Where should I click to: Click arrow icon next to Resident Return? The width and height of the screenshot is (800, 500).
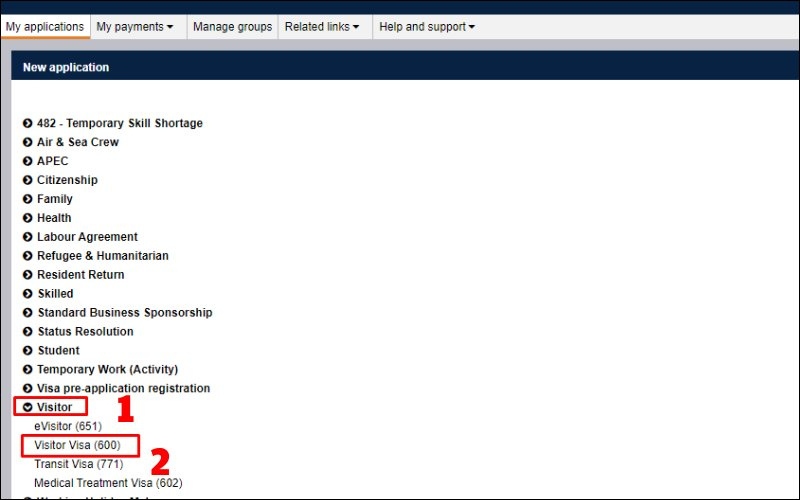tap(28, 275)
